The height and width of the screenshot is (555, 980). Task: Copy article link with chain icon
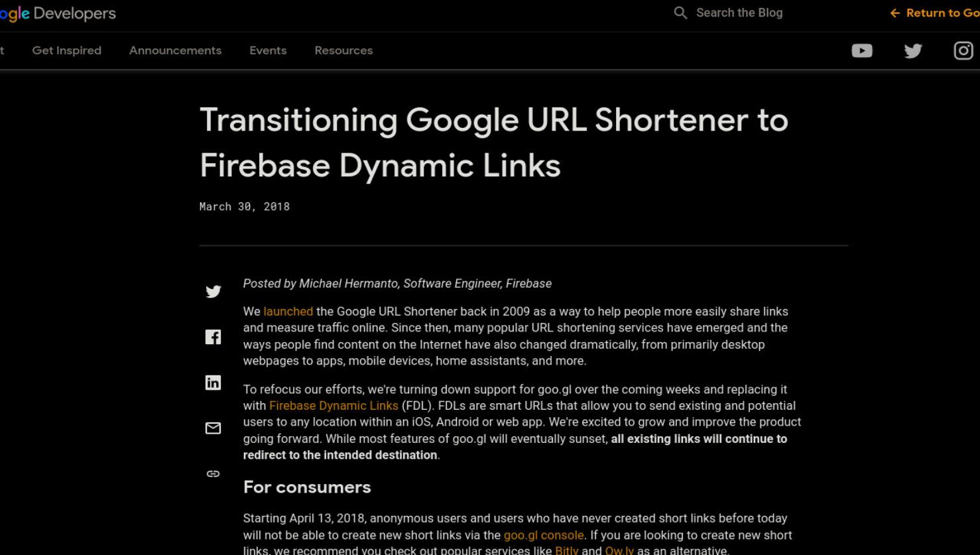click(x=213, y=473)
